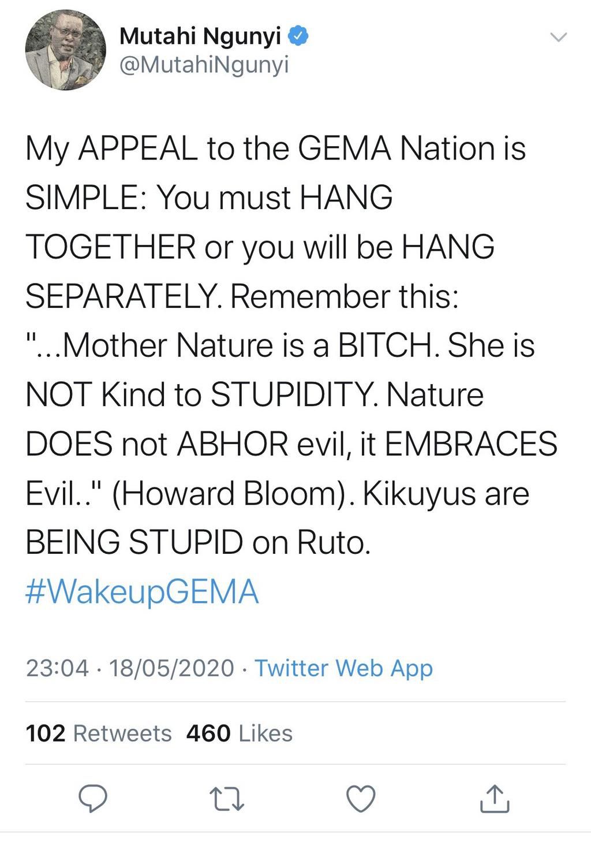Expand the tweet options chevron
This screenshot has height=868, width=591.
(559, 36)
